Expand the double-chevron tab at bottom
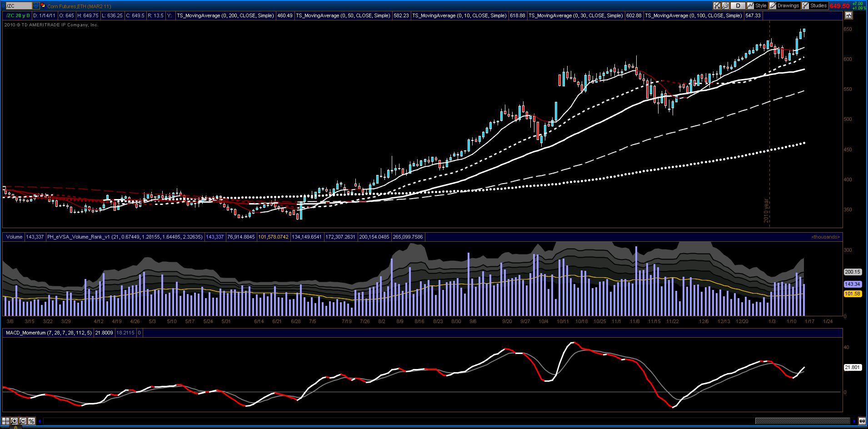This screenshot has height=429, width=868. pyautogui.click(x=15, y=427)
